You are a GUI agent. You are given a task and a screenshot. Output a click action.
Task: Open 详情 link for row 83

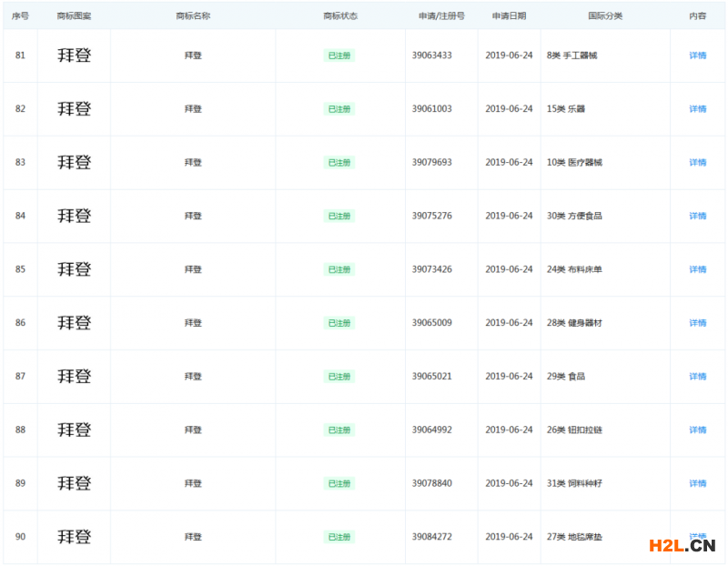coord(697,162)
